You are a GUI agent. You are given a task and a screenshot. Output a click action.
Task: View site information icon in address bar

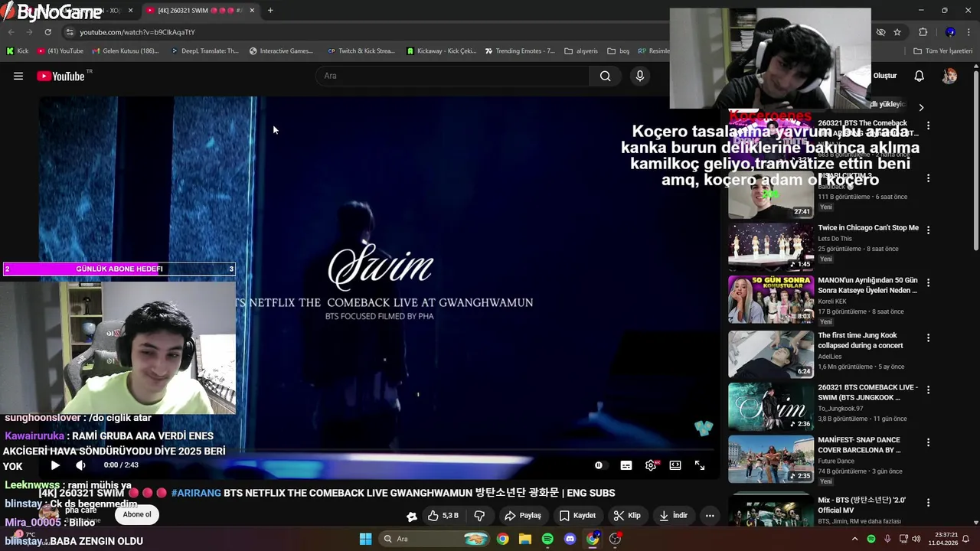69,32
